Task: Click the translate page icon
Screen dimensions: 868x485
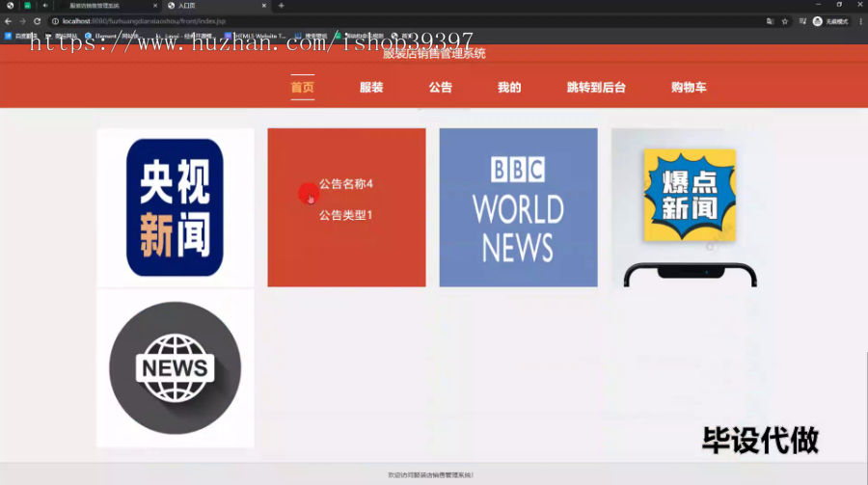Action: coord(770,21)
